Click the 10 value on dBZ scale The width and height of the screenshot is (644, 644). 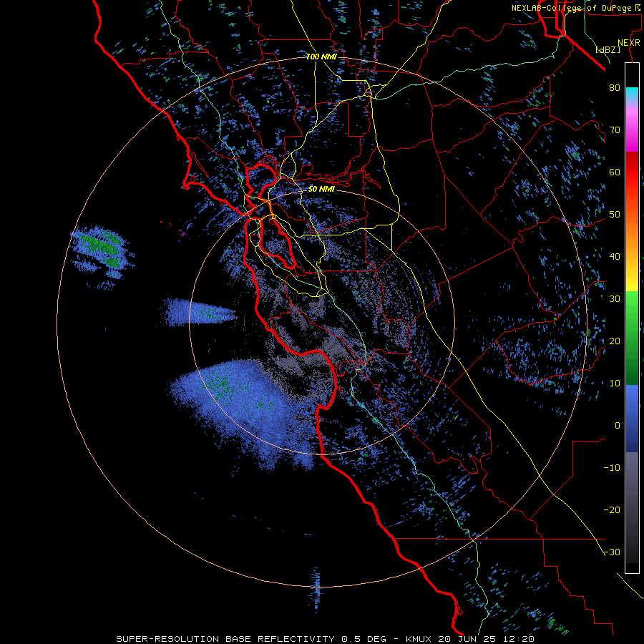coord(615,384)
